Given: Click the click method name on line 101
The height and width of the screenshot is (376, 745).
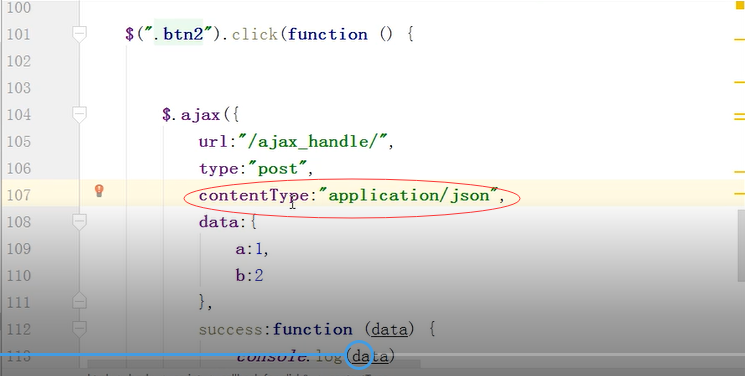Looking at the screenshot, I should coord(255,34).
